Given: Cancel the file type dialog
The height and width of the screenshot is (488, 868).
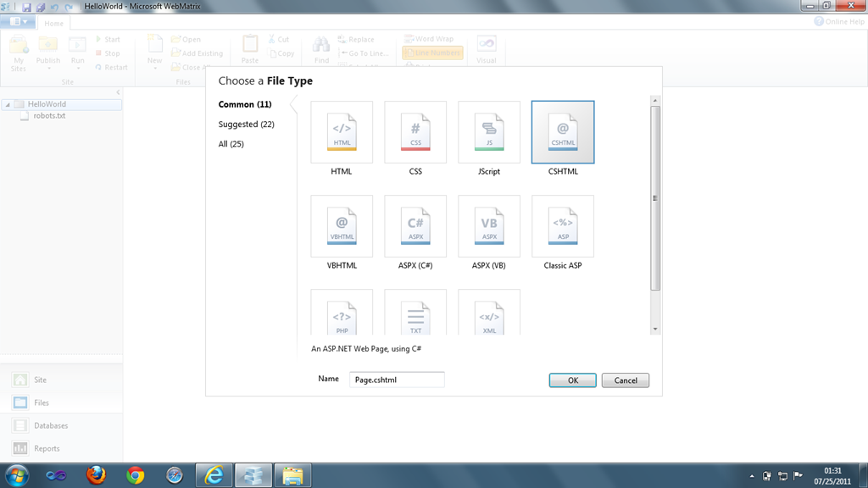Looking at the screenshot, I should [626, 380].
